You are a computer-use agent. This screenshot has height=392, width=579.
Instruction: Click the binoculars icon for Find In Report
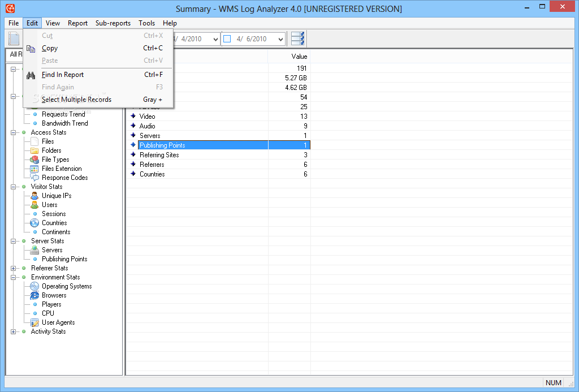31,75
